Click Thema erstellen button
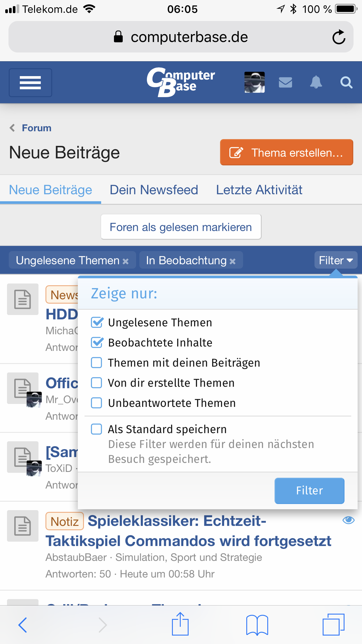 coord(287,153)
